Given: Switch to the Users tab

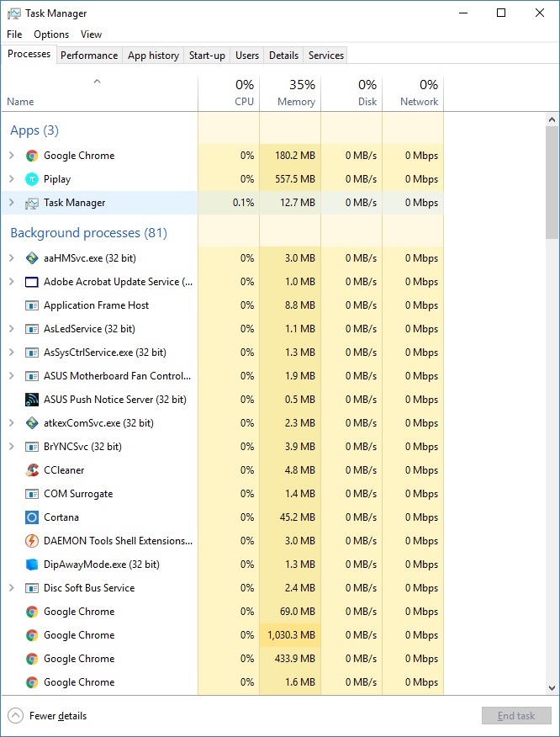Looking at the screenshot, I should coord(247,56).
